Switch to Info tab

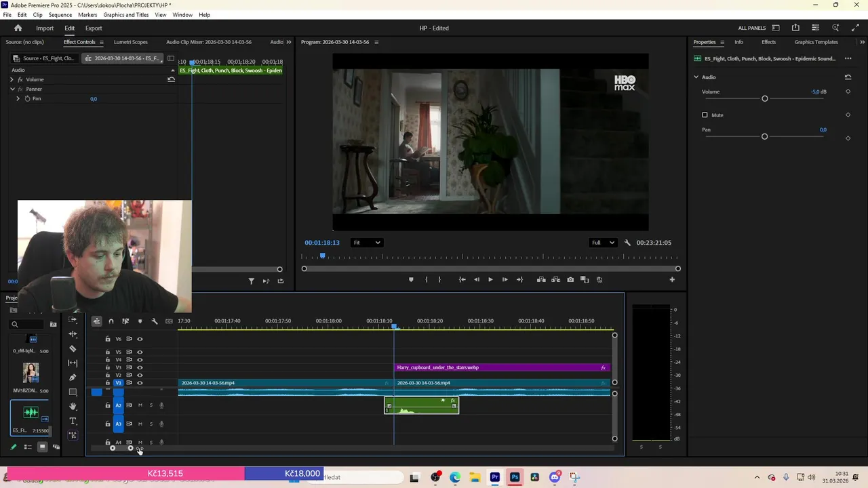(738, 42)
